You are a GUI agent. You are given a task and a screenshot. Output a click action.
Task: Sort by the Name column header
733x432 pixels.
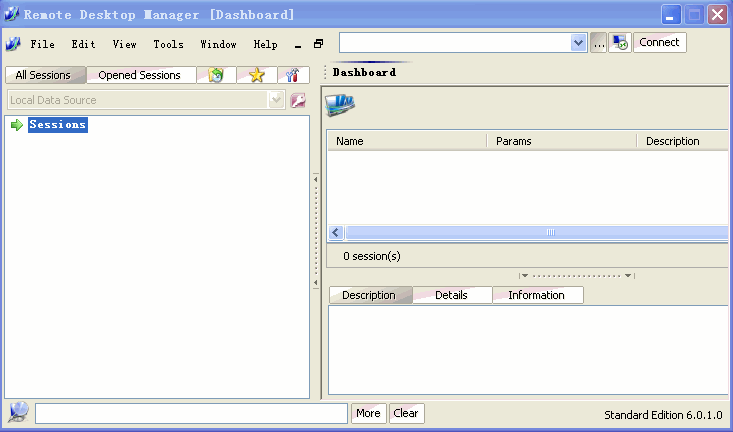point(407,141)
